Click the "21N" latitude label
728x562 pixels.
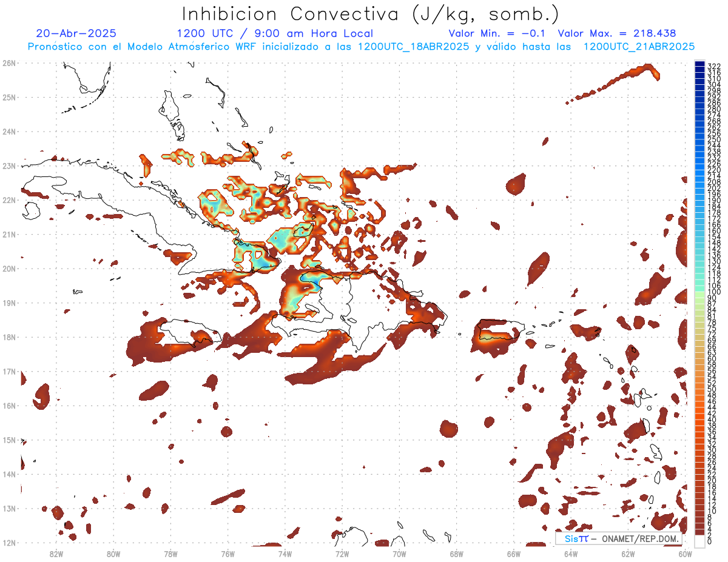tap(8, 234)
